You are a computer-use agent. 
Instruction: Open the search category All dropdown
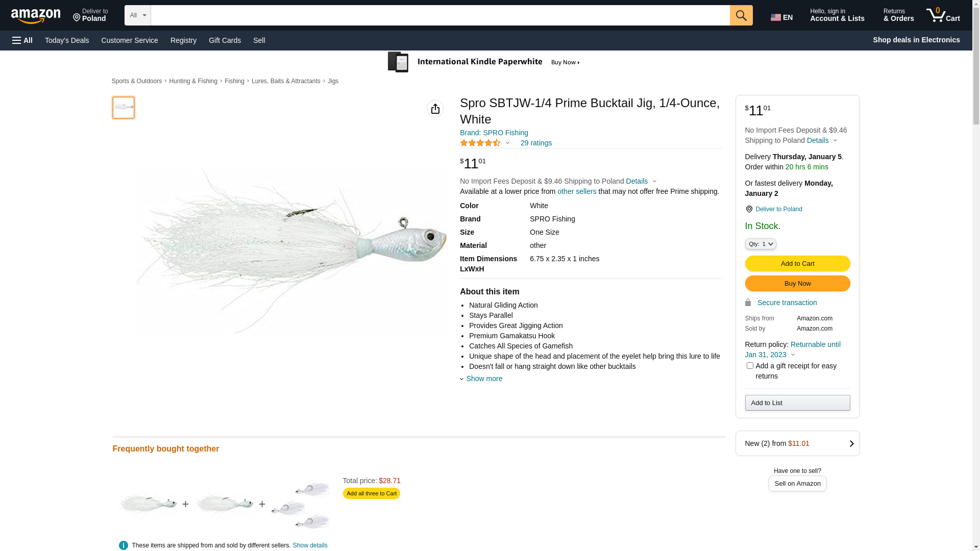pos(138,15)
